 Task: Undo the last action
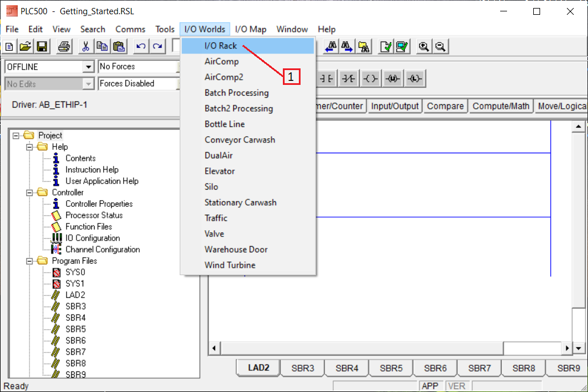(x=141, y=47)
